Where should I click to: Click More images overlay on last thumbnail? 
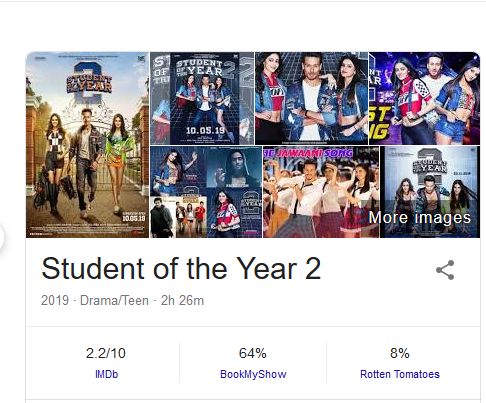(x=420, y=218)
